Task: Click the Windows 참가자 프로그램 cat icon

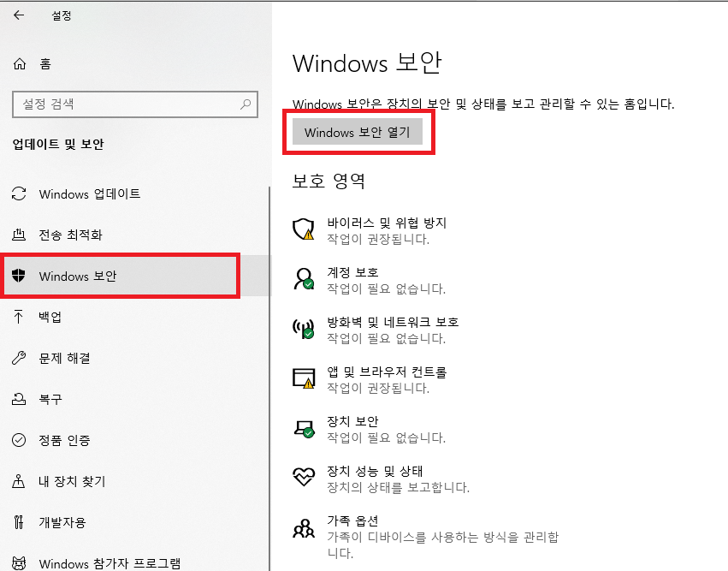Action: pos(19,563)
